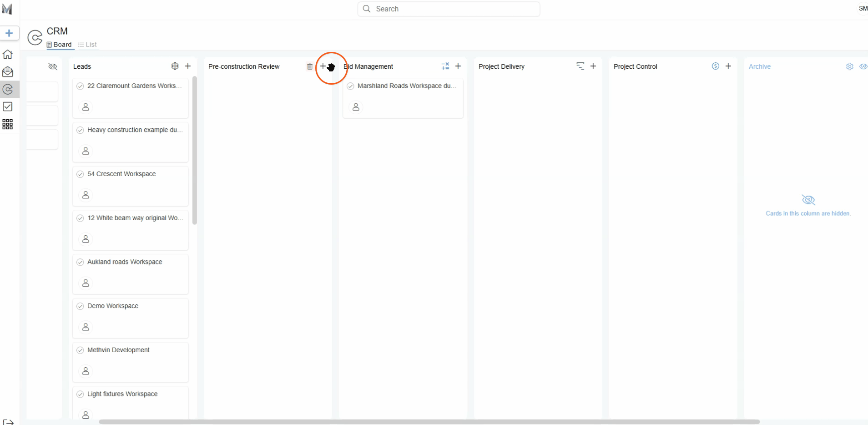868x425 pixels.
Task: Open the apps grid icon in sidebar
Action: pos(8,124)
